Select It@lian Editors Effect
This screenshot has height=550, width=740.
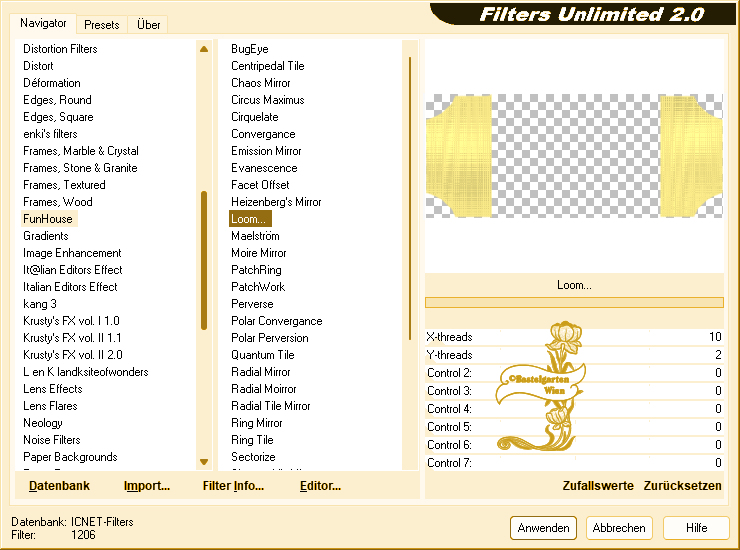pos(73,270)
